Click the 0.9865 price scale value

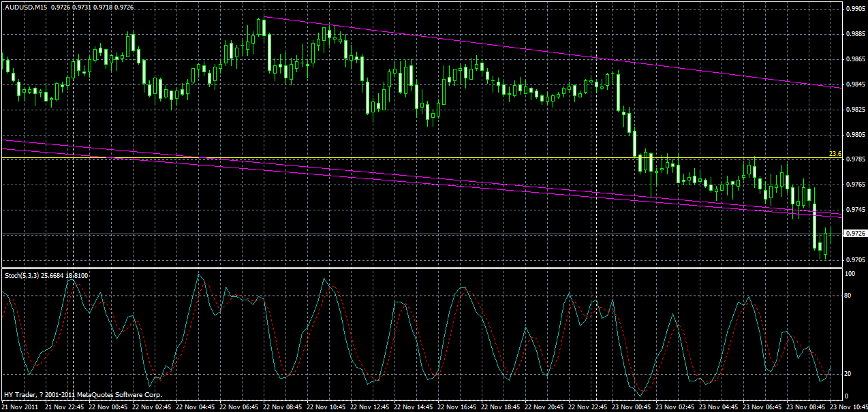855,59
